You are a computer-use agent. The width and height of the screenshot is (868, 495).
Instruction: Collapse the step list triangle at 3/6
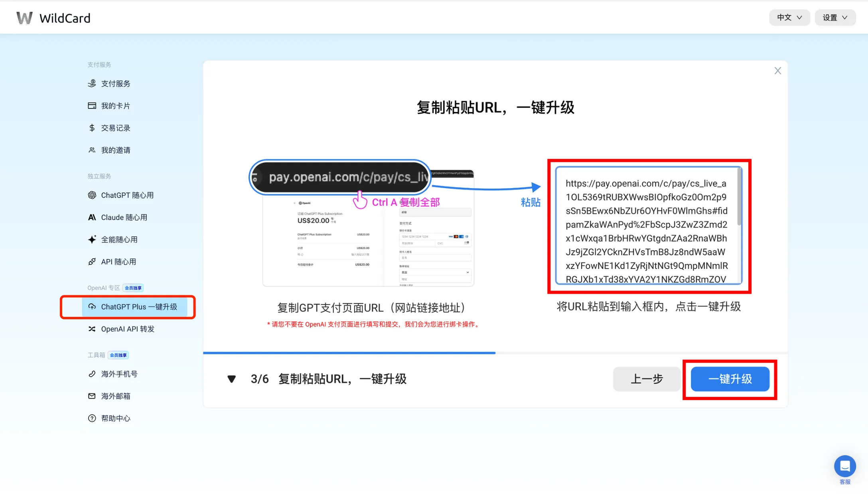pyautogui.click(x=232, y=379)
